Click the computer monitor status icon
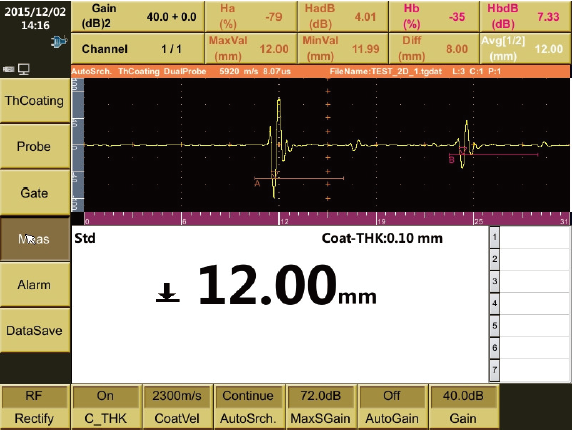The width and height of the screenshot is (572, 430). point(24,69)
